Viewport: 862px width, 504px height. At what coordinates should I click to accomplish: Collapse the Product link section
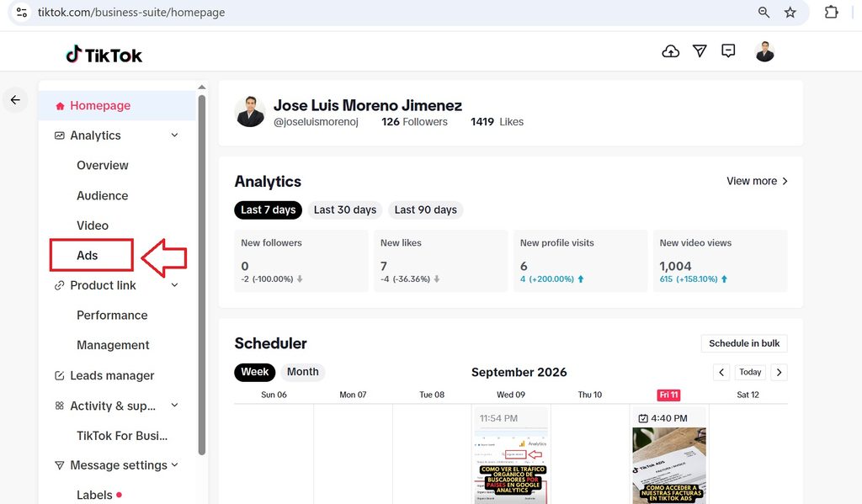[x=174, y=285]
